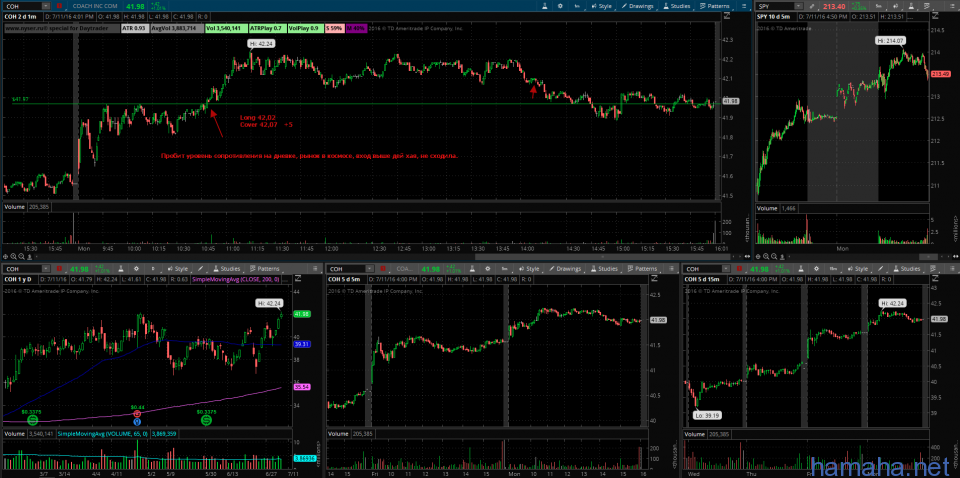Screen dimensions: 960x478
Task: Open the top chart's hamburger menu
Action: pyautogui.click(x=746, y=6)
